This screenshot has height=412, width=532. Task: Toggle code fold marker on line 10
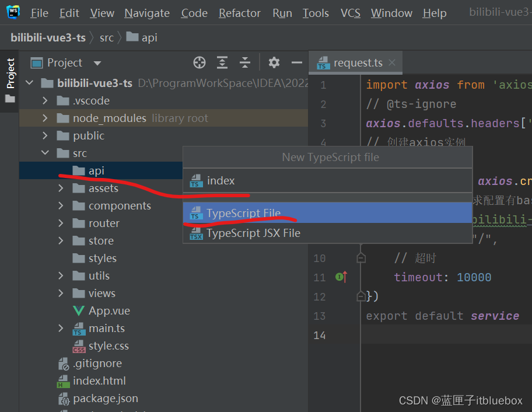coord(361,258)
